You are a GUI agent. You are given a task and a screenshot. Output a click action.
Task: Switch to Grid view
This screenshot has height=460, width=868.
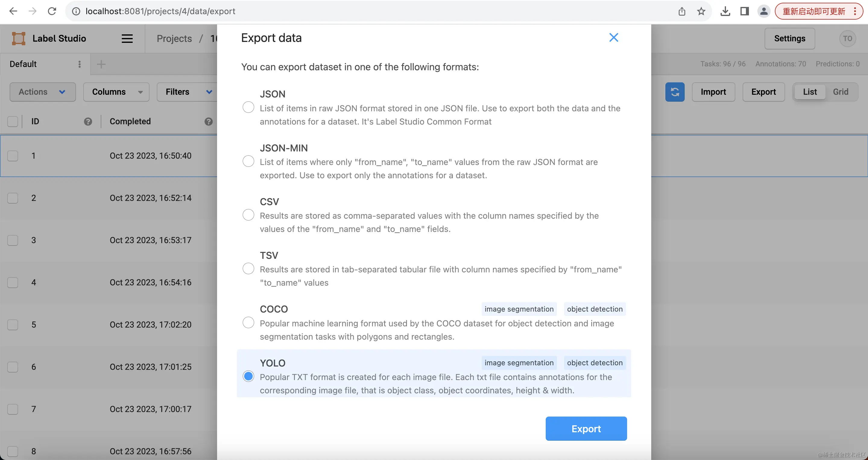[x=840, y=92]
